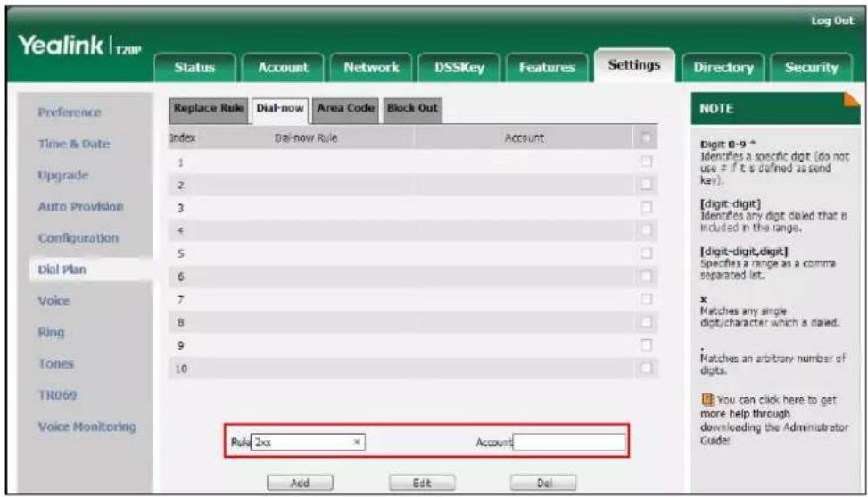Image resolution: width=868 pixels, height=497 pixels.
Task: Check the box for rule index 6
Action: click(x=646, y=277)
